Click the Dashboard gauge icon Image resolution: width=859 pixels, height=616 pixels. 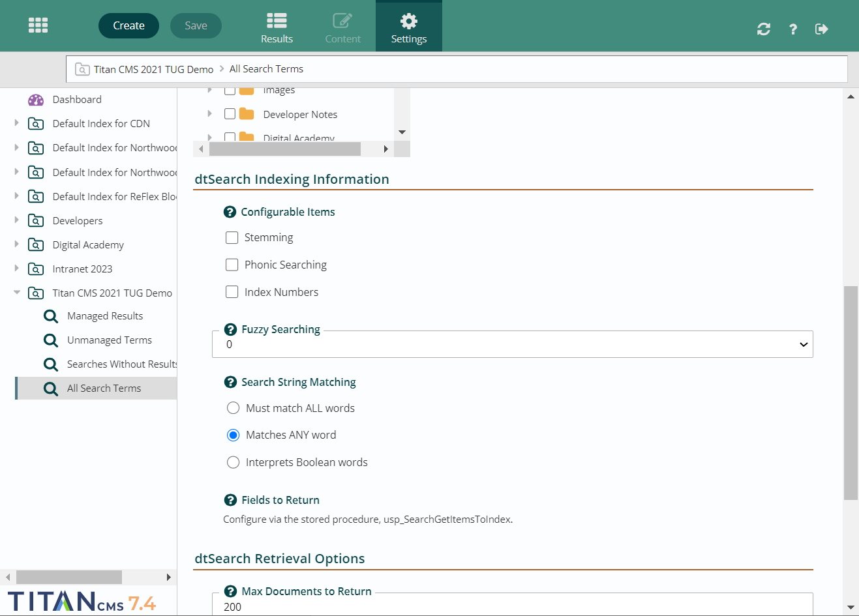pyautogui.click(x=36, y=100)
